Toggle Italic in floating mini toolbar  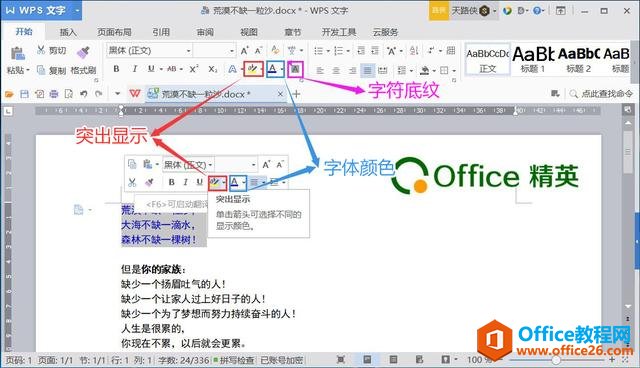coord(185,182)
